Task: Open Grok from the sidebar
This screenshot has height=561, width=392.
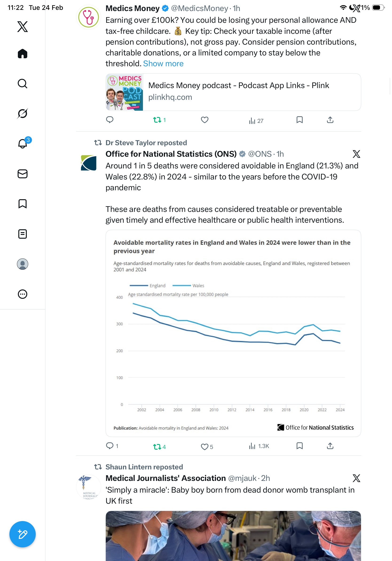Action: pyautogui.click(x=23, y=113)
